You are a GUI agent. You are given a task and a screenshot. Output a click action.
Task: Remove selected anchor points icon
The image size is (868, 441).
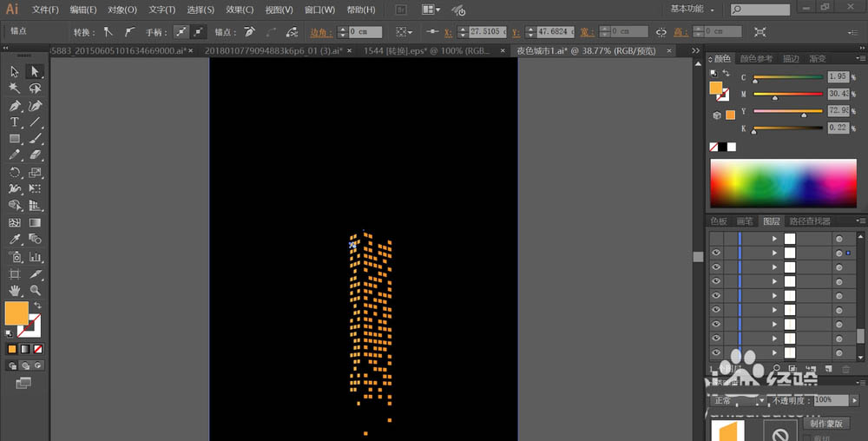tap(250, 32)
